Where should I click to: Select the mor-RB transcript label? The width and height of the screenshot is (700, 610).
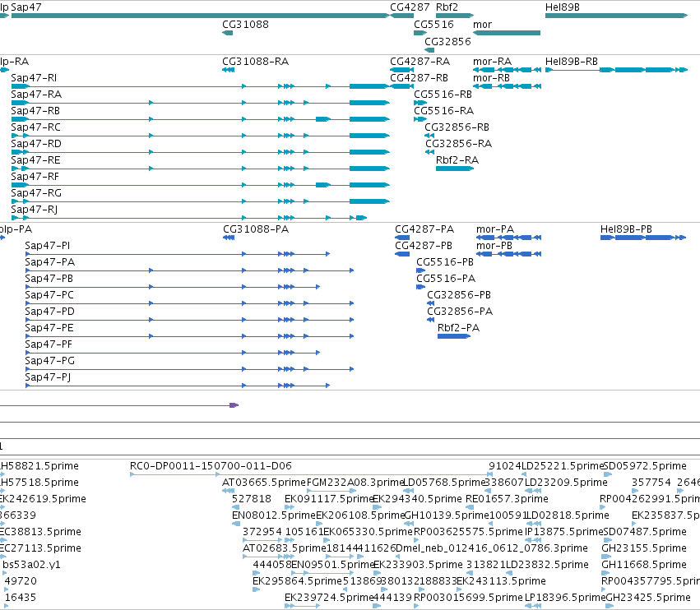tap(491, 78)
